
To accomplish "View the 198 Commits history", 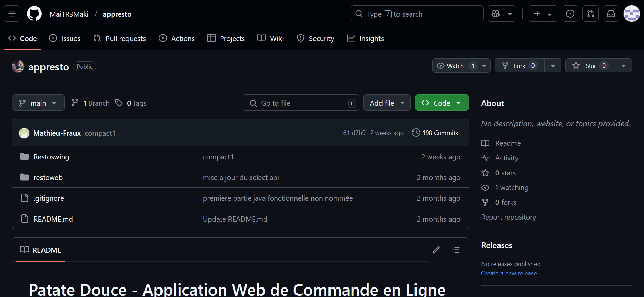I will (435, 133).
